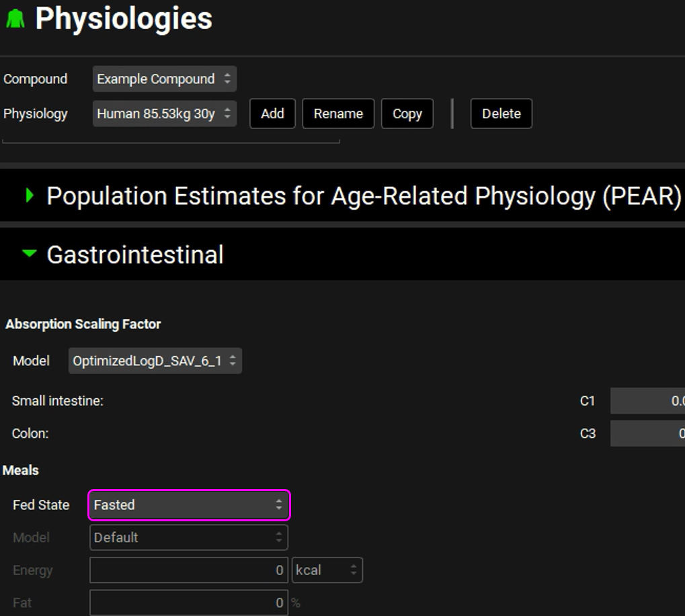The image size is (685, 616).
Task: Open the kcal energy unit dropdown
Action: (327, 570)
